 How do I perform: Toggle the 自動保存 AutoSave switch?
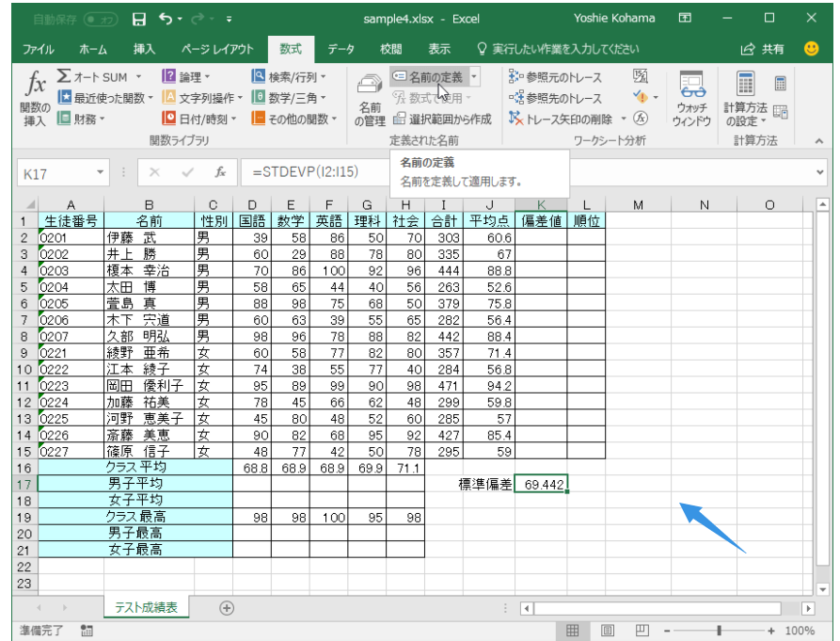(x=101, y=19)
